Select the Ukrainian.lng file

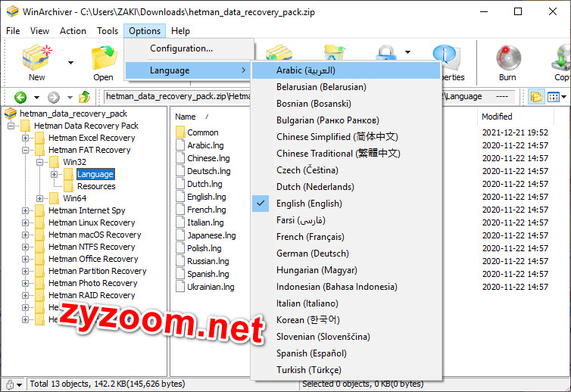(x=211, y=287)
